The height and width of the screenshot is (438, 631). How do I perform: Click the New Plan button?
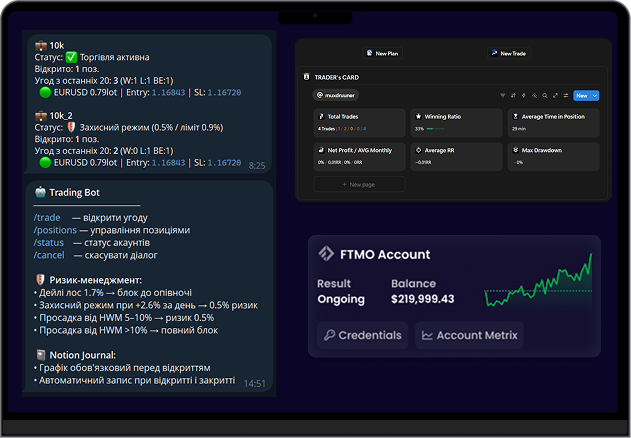382,53
